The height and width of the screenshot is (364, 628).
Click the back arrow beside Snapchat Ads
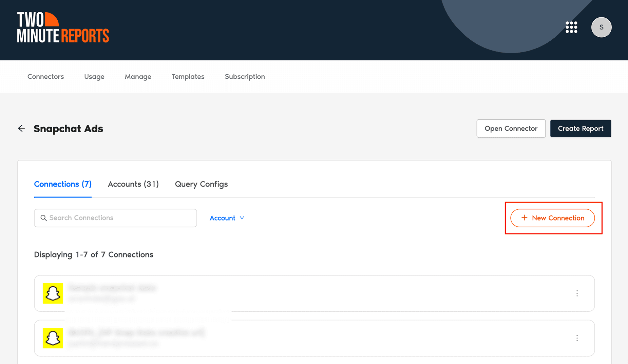pyautogui.click(x=21, y=128)
